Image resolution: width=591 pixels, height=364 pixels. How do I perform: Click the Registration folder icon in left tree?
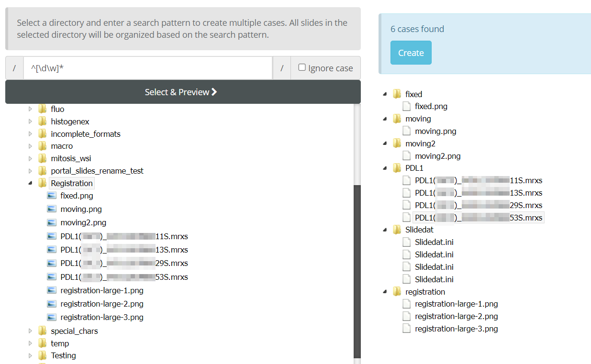click(43, 183)
